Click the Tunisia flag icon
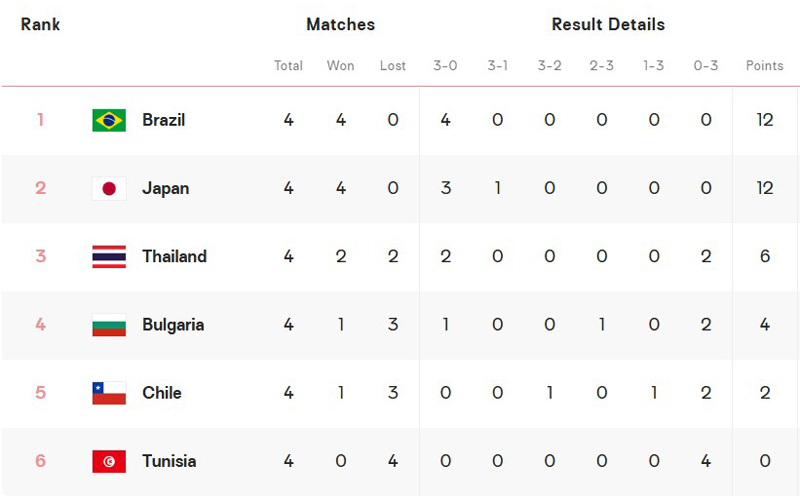This screenshot has width=800, height=503. click(109, 461)
